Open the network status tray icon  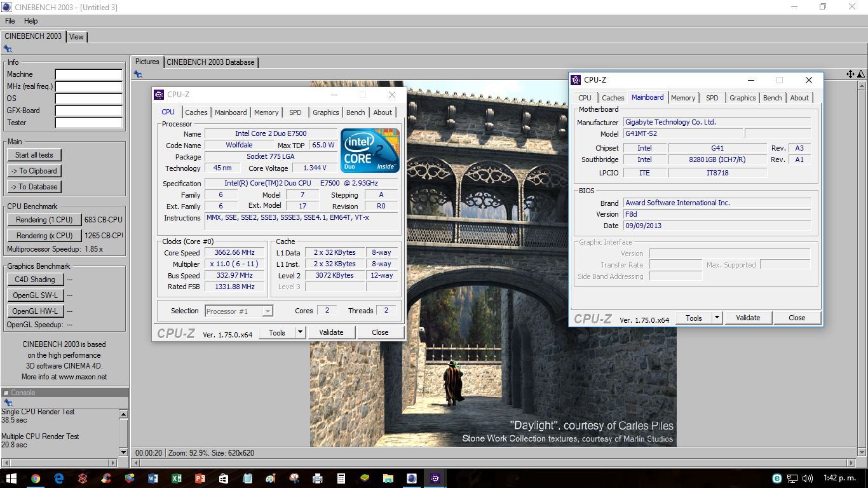(792, 478)
